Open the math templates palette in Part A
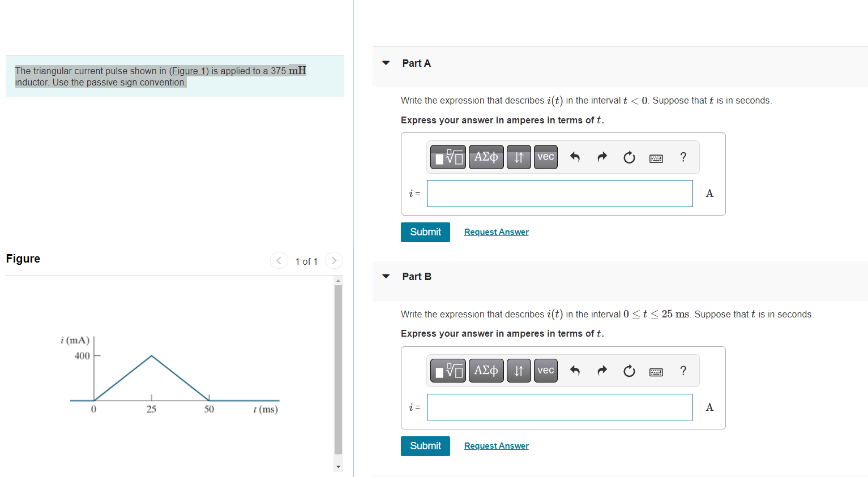 tap(447, 157)
